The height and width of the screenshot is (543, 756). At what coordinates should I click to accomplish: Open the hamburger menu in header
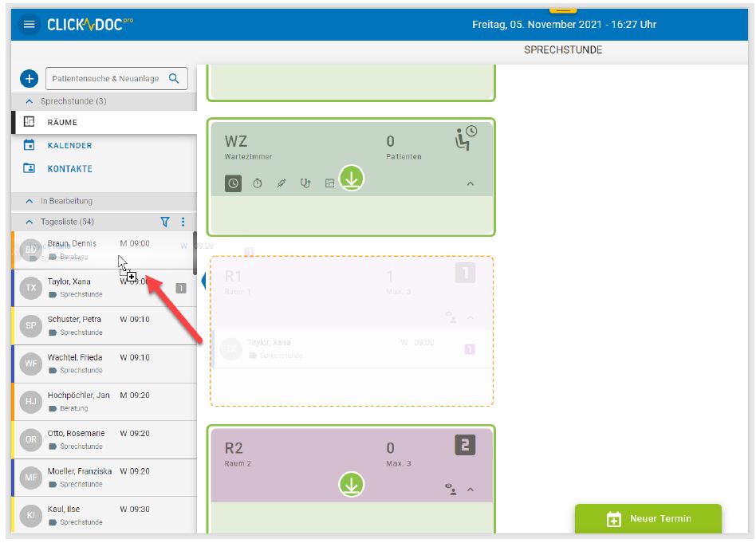(x=30, y=25)
